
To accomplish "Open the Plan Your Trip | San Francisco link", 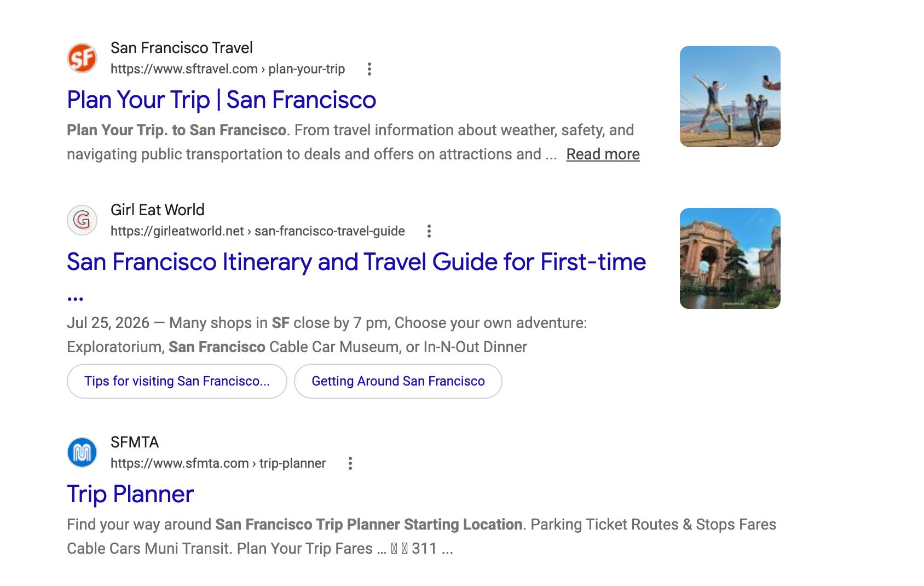I will (222, 100).
